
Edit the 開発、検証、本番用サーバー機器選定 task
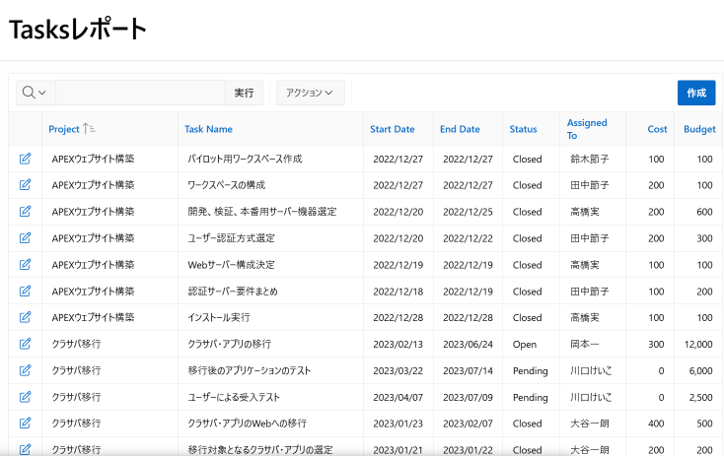[25, 211]
